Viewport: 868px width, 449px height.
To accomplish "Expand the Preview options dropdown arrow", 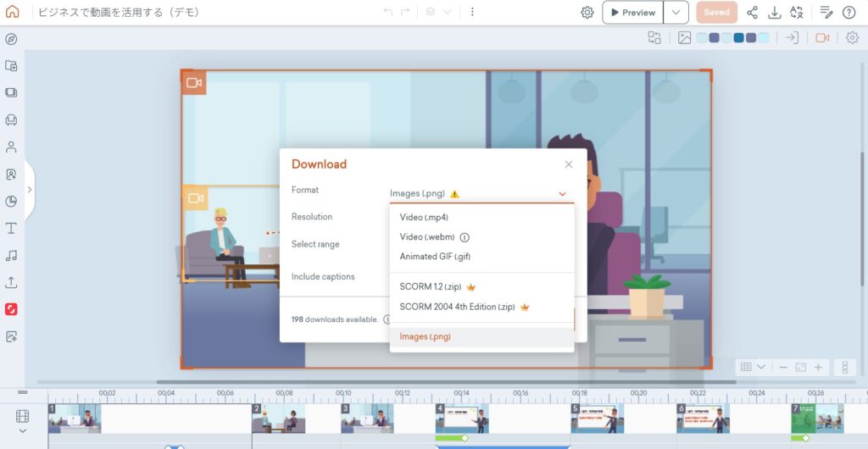I will click(676, 12).
